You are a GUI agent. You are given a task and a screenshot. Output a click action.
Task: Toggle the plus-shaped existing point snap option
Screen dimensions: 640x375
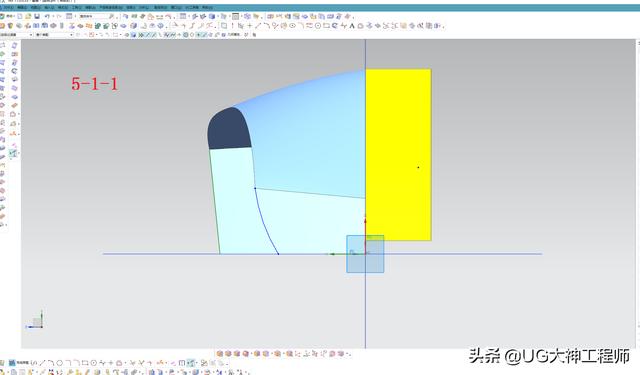[180, 35]
